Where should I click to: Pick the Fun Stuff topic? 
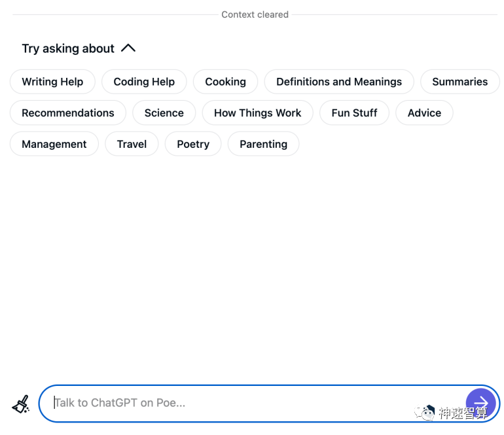354,113
